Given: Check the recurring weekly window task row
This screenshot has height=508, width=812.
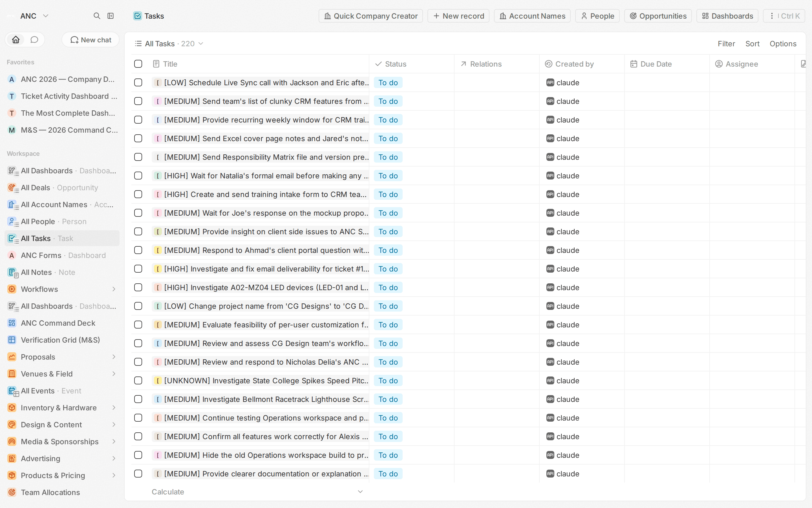Looking at the screenshot, I should pyautogui.click(x=138, y=120).
